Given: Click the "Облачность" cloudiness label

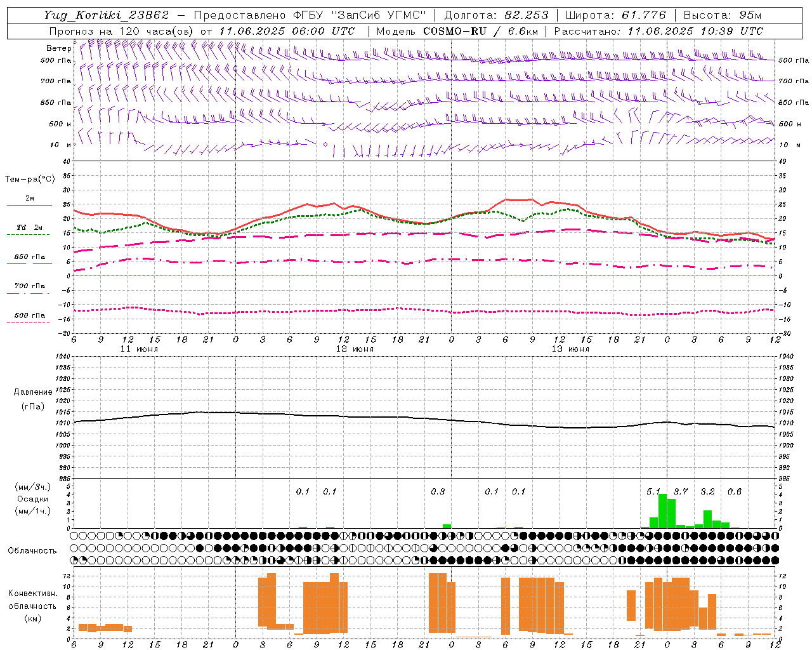Looking at the screenshot, I should click(x=32, y=551).
